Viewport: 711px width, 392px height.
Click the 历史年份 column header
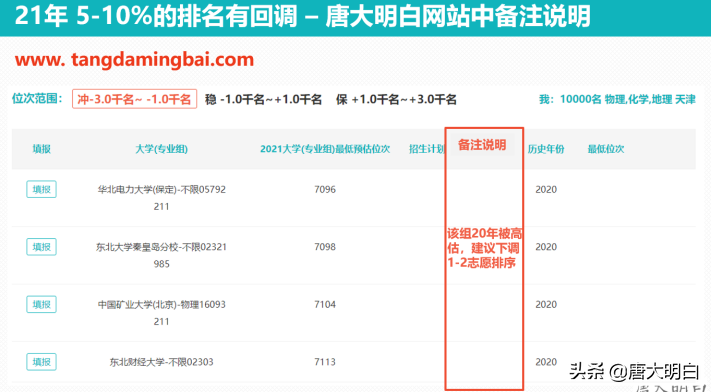(546, 149)
